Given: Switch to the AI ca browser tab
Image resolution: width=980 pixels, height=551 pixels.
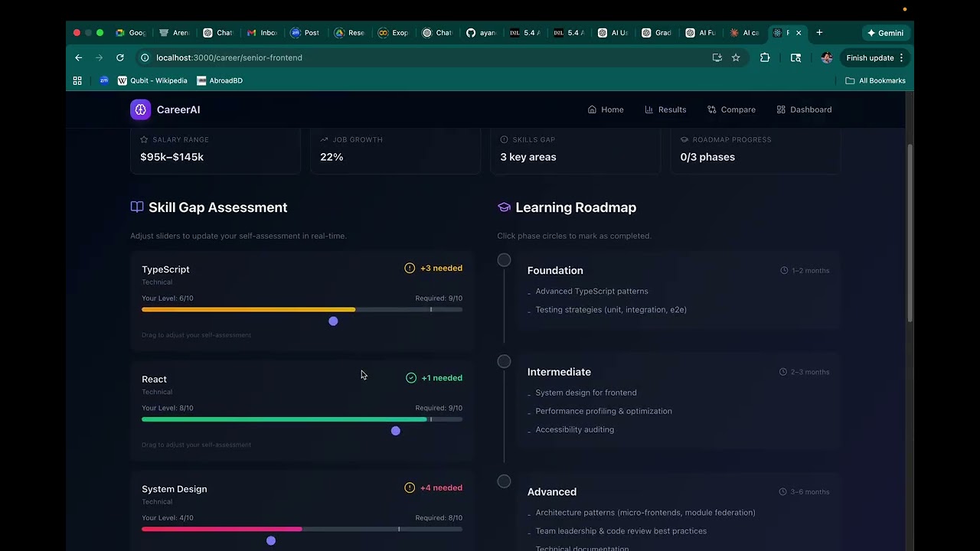Looking at the screenshot, I should pos(746,33).
